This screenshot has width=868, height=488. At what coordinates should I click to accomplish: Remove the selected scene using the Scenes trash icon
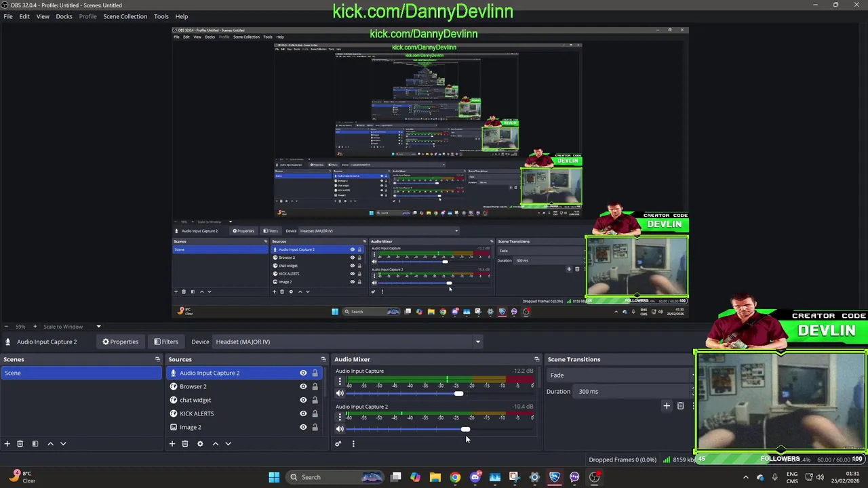20,444
